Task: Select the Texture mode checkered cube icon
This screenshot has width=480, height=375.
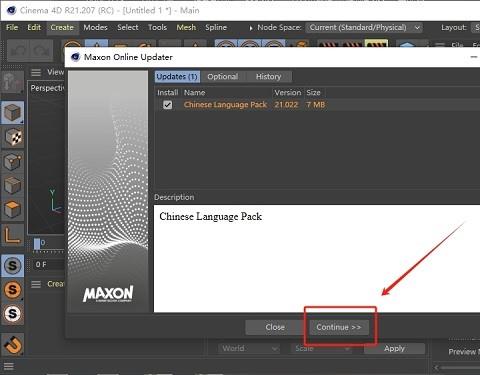Action: [13, 137]
